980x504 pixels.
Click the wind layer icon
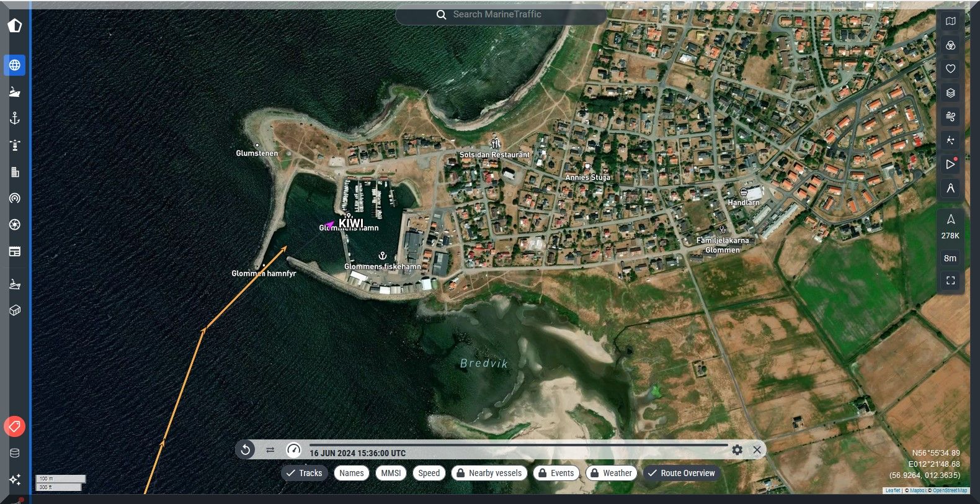pos(950,117)
